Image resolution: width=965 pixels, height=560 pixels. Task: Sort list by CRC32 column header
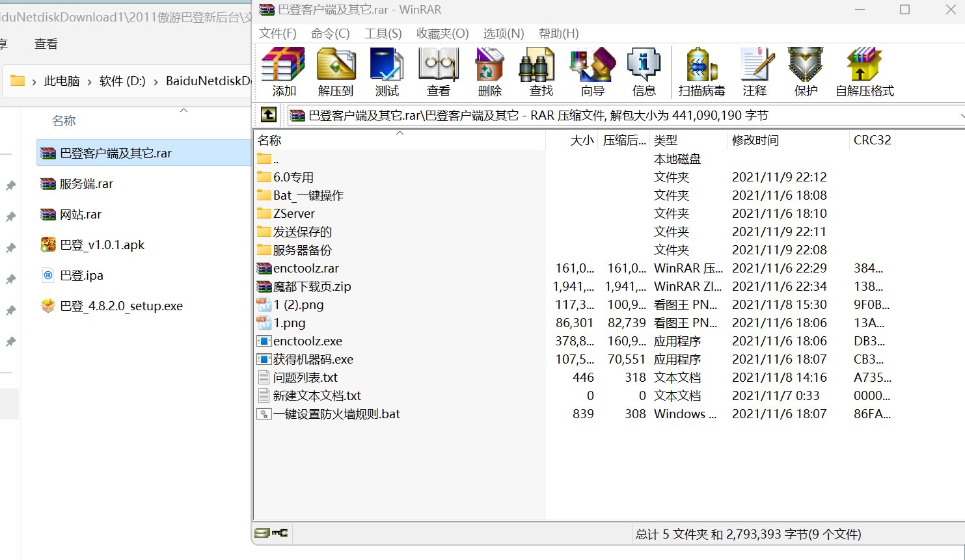872,140
